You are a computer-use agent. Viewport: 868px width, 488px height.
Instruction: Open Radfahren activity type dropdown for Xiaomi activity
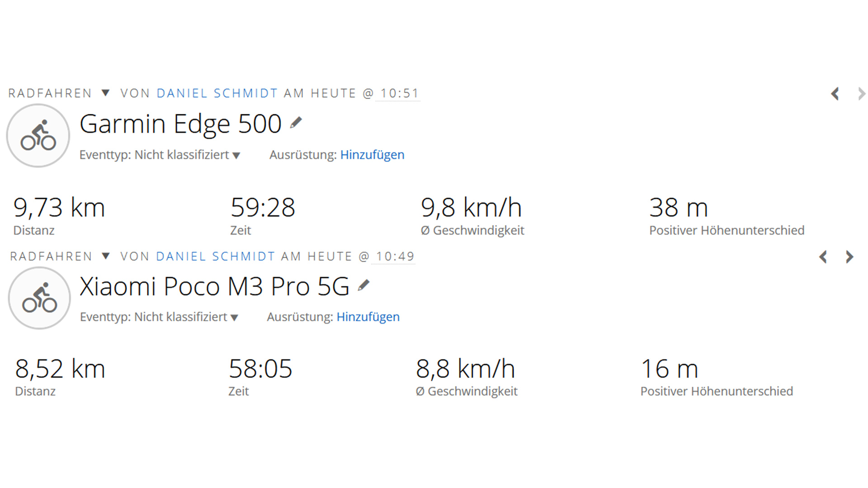click(x=105, y=256)
